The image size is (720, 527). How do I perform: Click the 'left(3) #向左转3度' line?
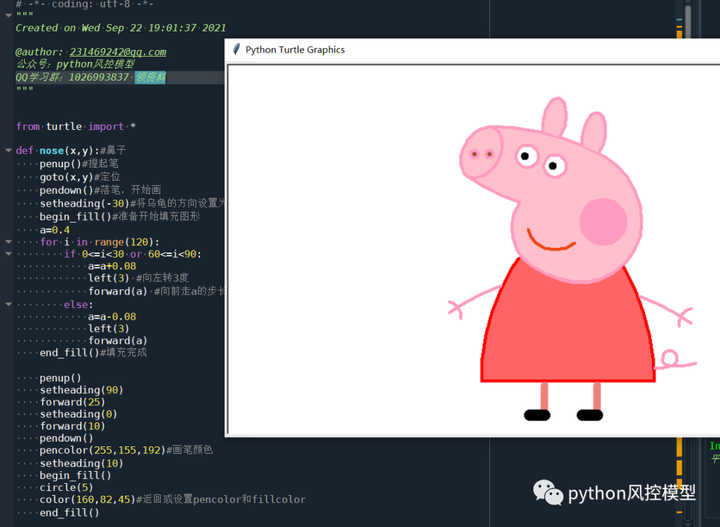[x=138, y=278]
